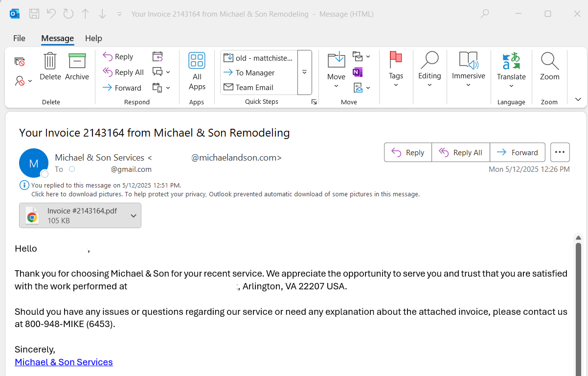Click the Save floppy disk icon
This screenshot has width=588, height=376.
click(x=34, y=14)
